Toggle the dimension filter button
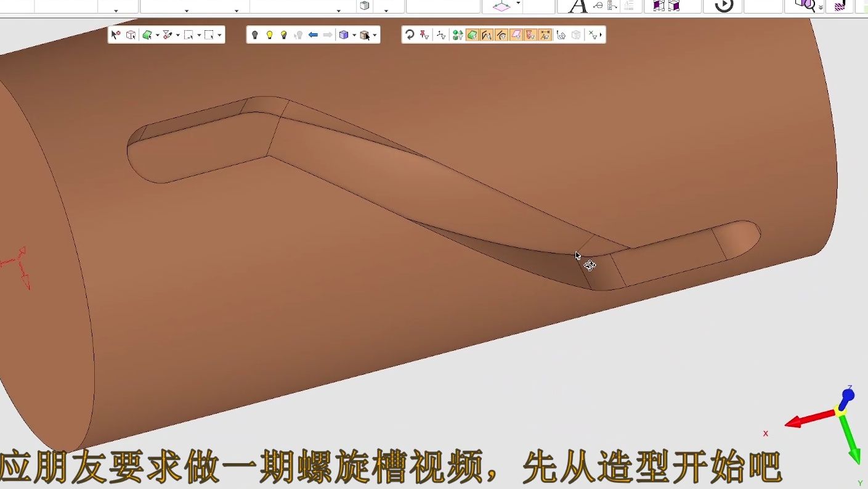Image resolution: width=868 pixels, height=489 pixels. 545,35
